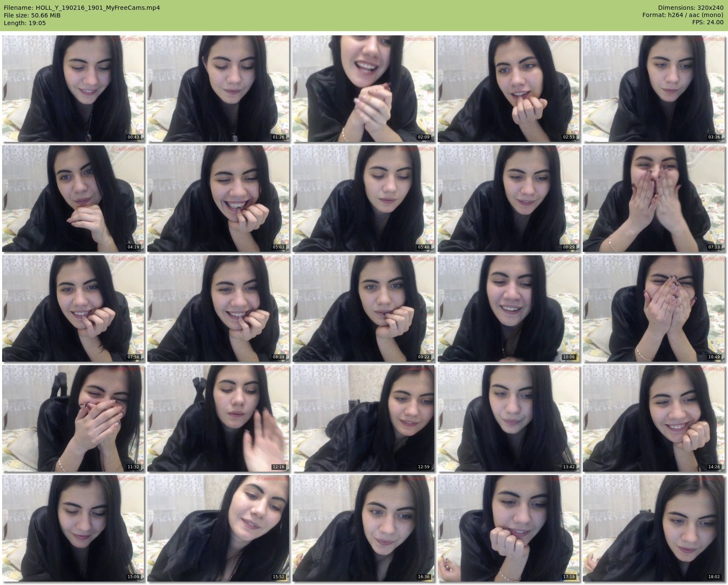Choose the 16:36 thumbnail
The width and height of the screenshot is (728, 585).
click(364, 528)
